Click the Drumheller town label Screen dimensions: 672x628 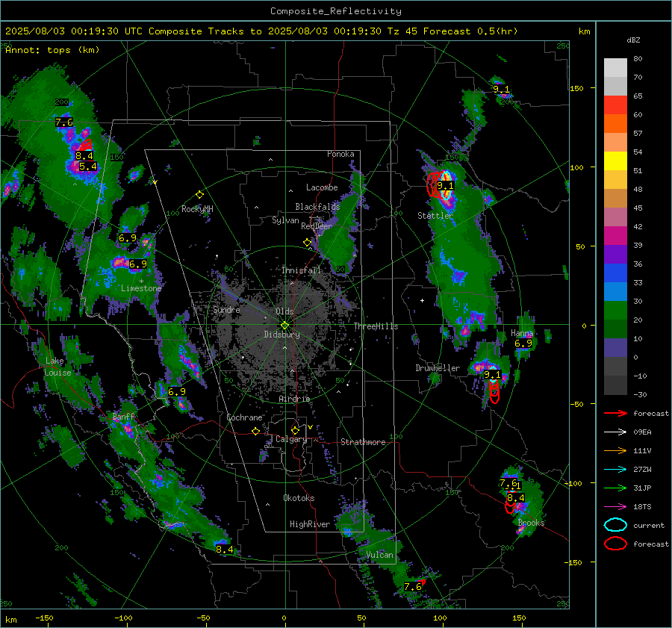coord(438,368)
